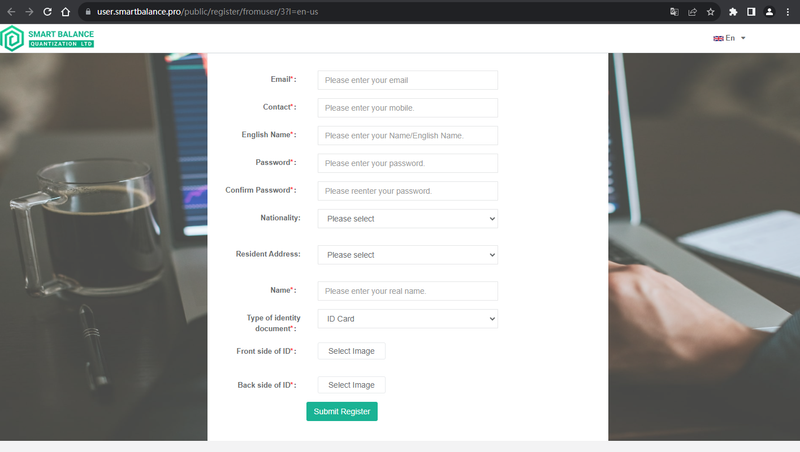The width and height of the screenshot is (800, 452).
Task: Focus the Contact mobile input field
Action: click(408, 108)
